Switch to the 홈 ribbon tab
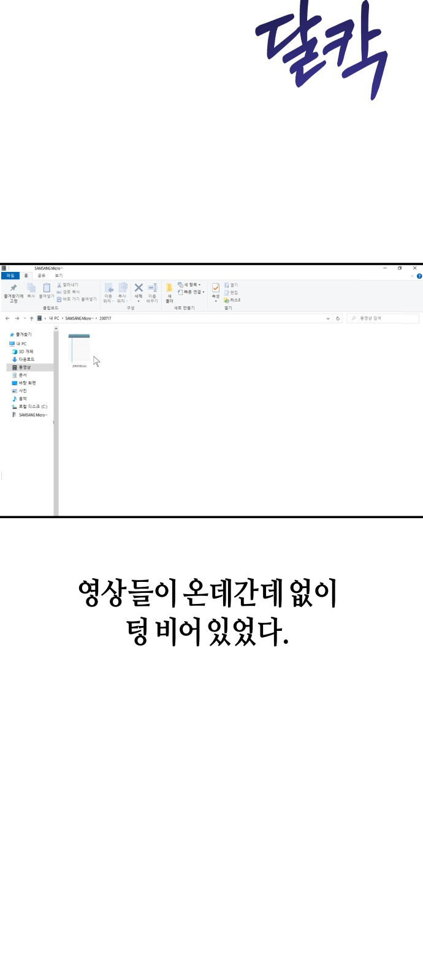The height and width of the screenshot is (980, 423). pos(26,276)
